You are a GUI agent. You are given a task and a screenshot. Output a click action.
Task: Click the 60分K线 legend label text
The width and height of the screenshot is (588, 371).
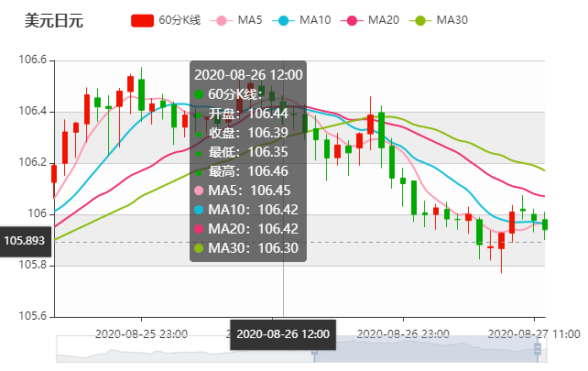(x=180, y=20)
